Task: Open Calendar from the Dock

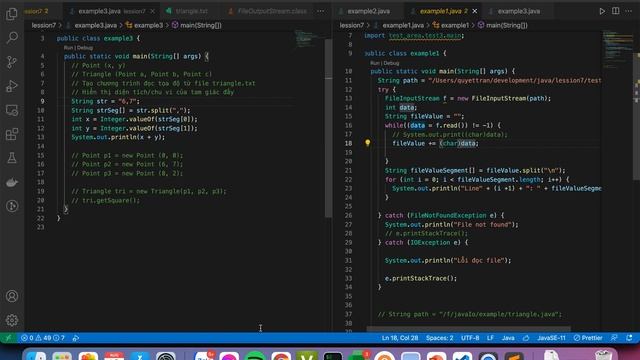Action: (114, 356)
